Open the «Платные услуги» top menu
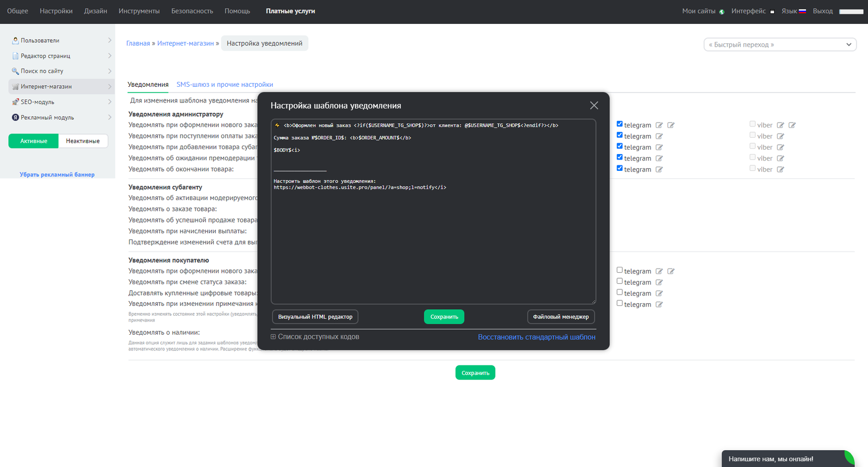 pos(290,11)
